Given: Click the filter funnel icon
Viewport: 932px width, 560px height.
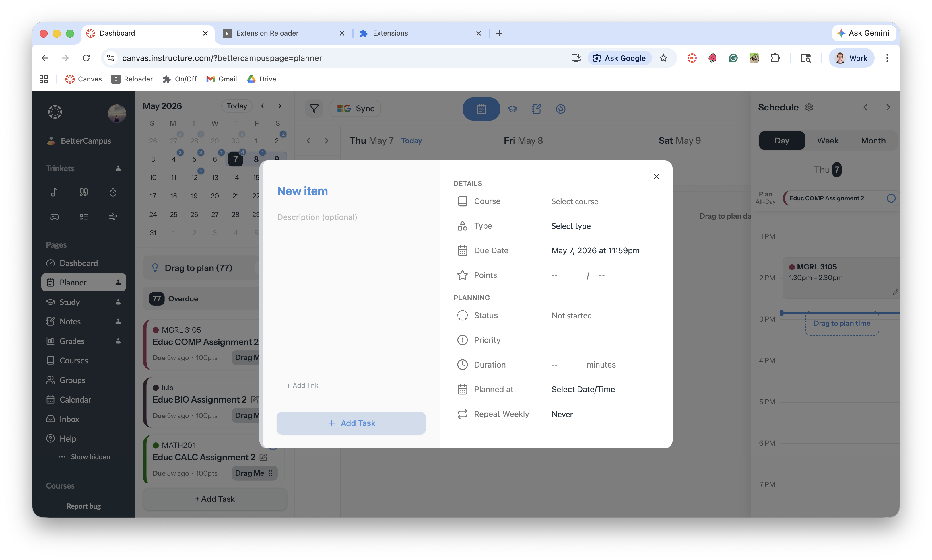Looking at the screenshot, I should coord(314,109).
